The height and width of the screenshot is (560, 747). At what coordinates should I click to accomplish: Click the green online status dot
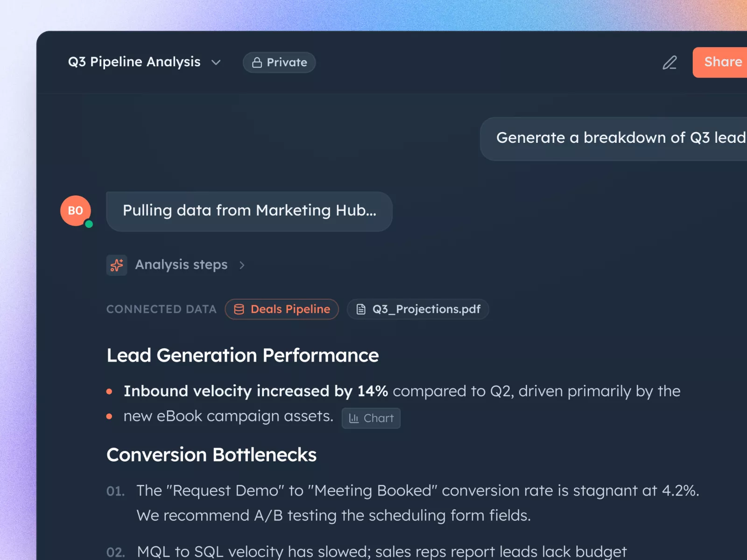89,224
